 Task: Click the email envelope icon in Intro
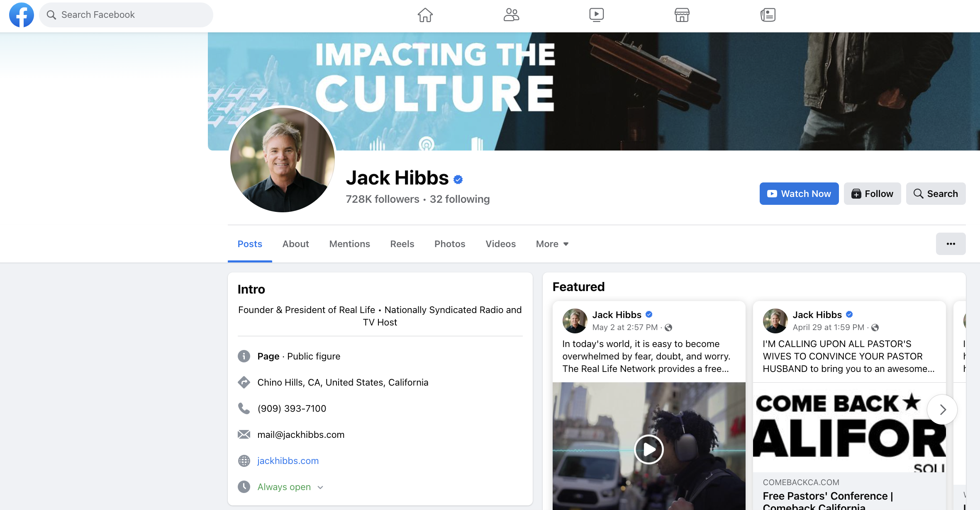(x=244, y=434)
